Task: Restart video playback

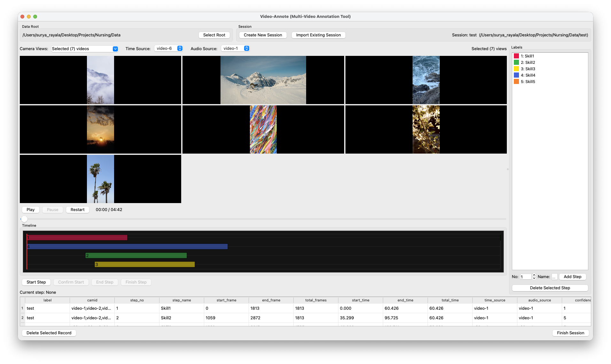Action: pyautogui.click(x=77, y=210)
